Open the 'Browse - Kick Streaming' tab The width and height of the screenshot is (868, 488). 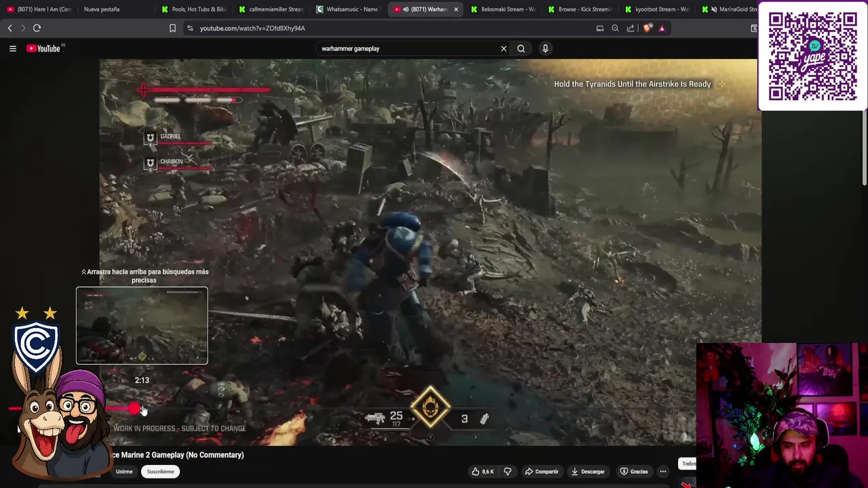click(x=582, y=9)
